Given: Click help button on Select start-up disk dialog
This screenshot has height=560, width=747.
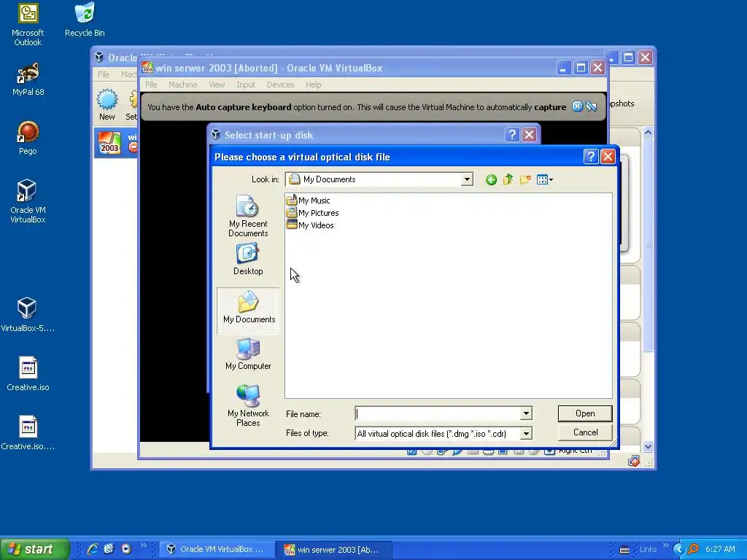Looking at the screenshot, I should pyautogui.click(x=512, y=135).
